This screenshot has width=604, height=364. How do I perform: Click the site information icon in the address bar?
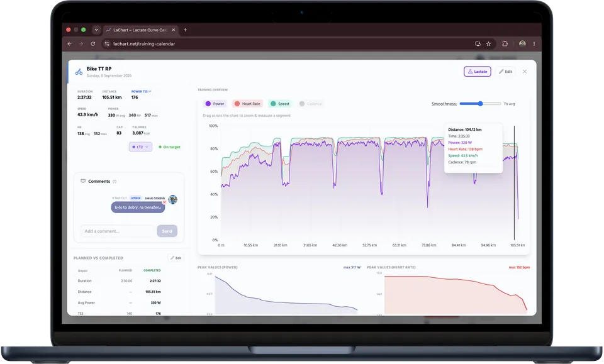coord(107,44)
